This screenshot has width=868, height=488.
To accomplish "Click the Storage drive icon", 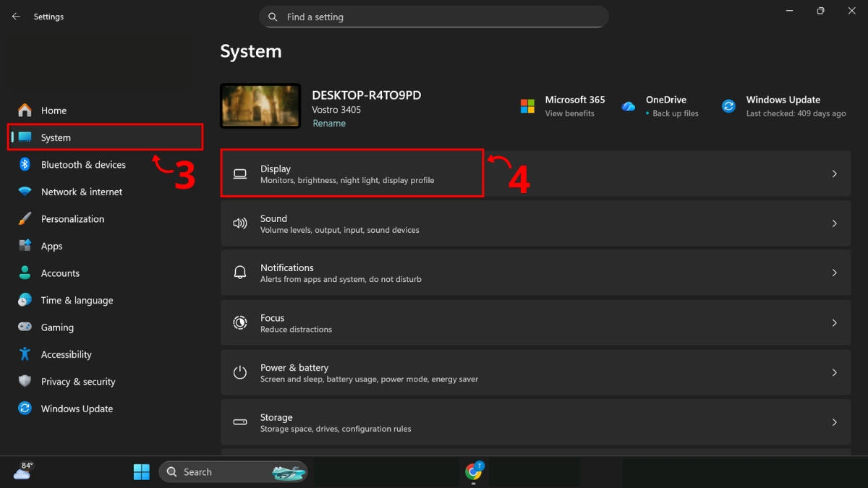I will coord(240,422).
